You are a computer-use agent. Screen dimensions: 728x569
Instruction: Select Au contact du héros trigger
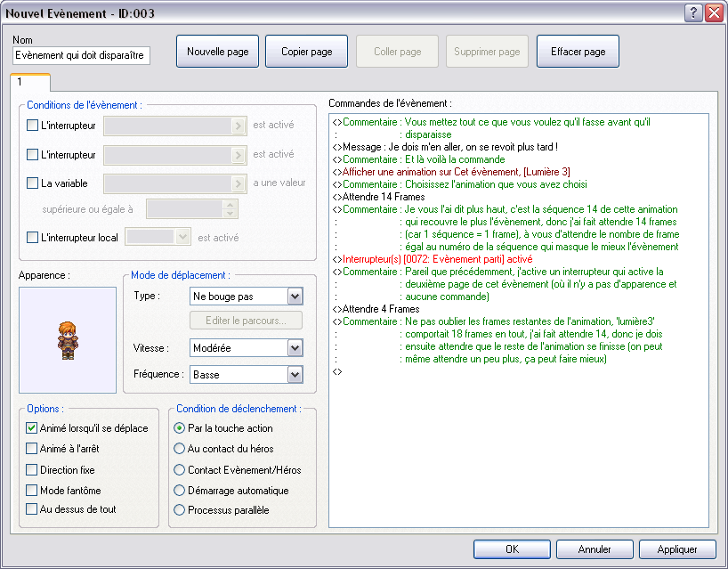(x=179, y=448)
